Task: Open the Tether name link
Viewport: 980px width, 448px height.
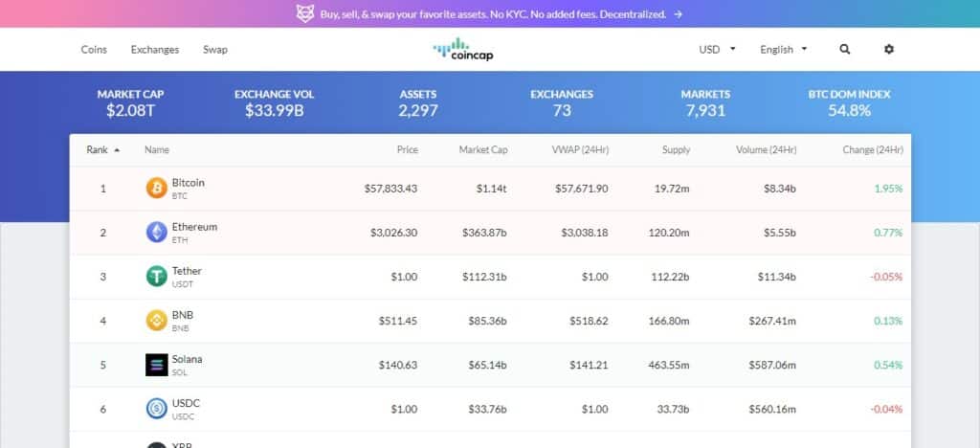Action: (187, 271)
